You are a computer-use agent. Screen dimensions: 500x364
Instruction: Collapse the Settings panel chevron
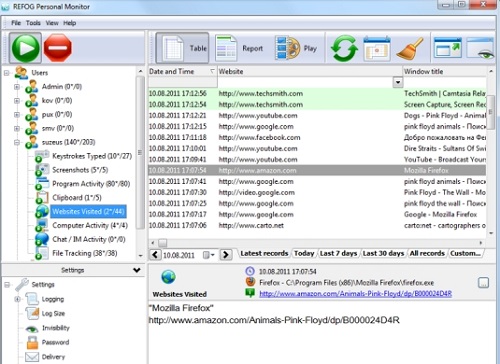(137, 270)
